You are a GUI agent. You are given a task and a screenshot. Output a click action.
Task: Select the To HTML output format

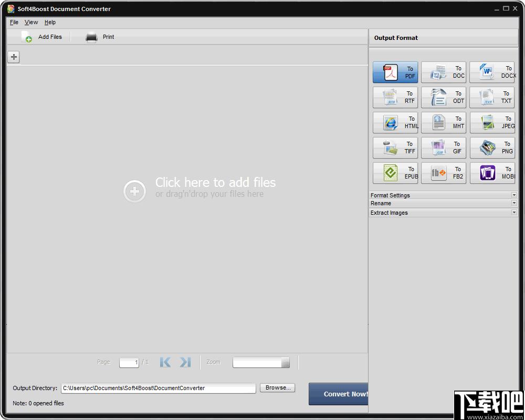395,122
